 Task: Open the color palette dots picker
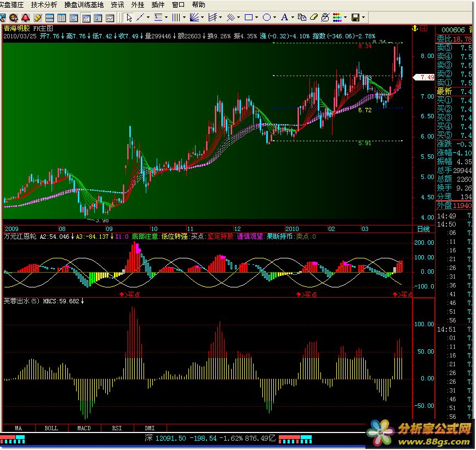coord(337,18)
